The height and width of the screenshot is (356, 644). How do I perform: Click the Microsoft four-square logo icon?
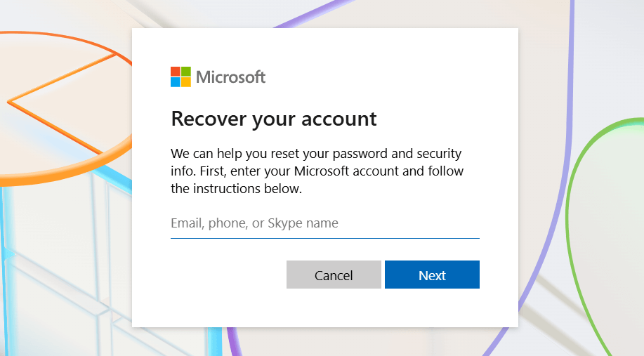180,77
